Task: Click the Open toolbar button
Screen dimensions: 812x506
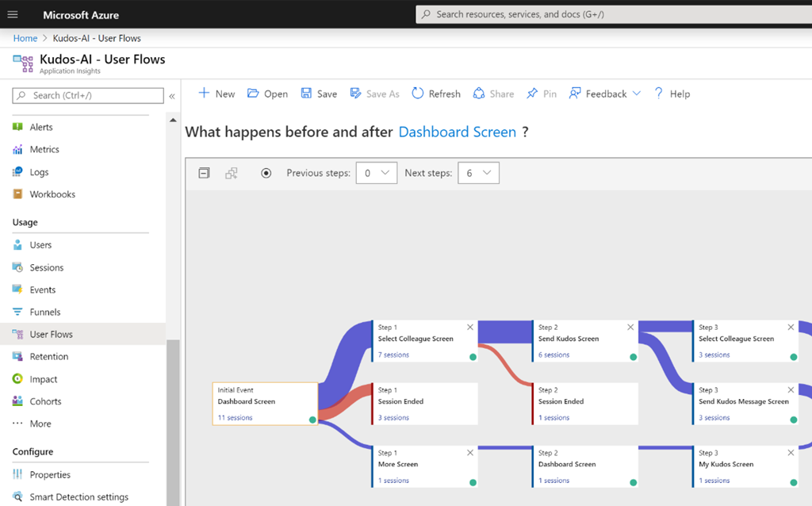Action: pos(267,94)
